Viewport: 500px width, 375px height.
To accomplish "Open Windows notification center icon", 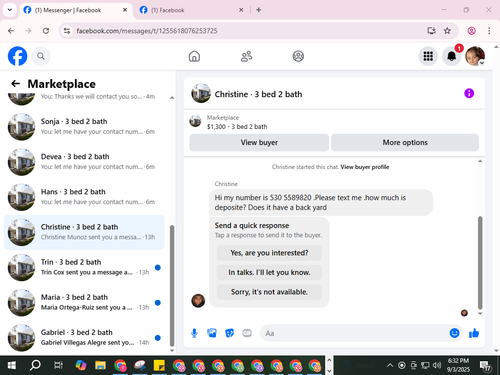I will click(485, 366).
